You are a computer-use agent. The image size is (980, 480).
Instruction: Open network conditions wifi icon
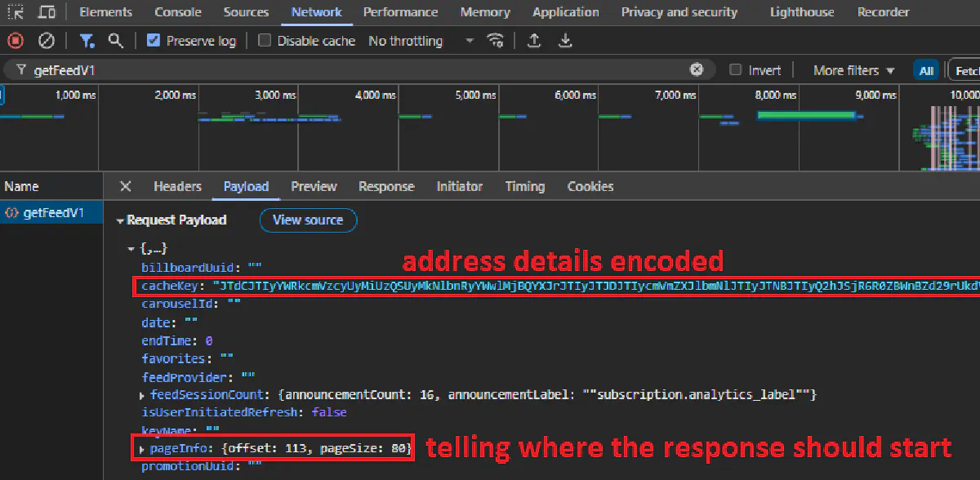495,41
